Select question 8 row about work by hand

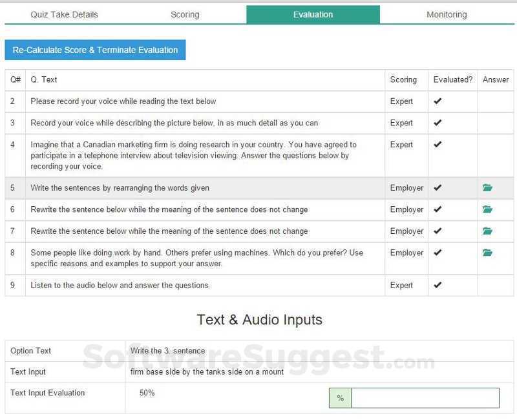[x=194, y=258]
